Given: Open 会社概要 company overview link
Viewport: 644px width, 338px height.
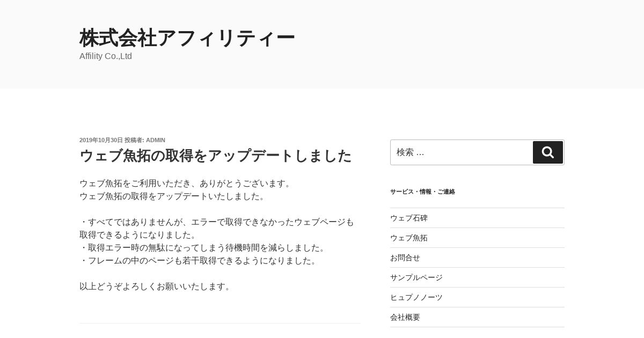Looking at the screenshot, I should [405, 317].
